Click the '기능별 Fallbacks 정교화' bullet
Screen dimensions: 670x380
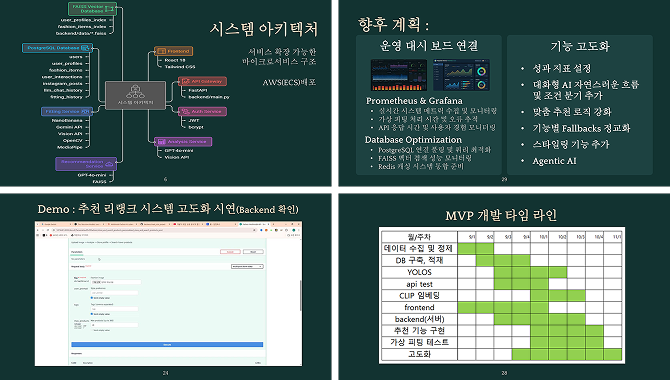[x=581, y=128]
